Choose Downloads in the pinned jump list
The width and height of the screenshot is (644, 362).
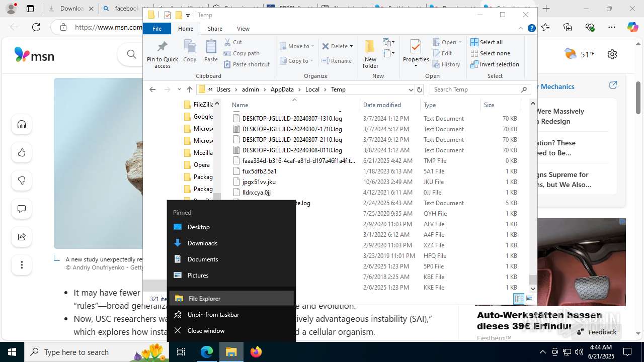(231, 243)
